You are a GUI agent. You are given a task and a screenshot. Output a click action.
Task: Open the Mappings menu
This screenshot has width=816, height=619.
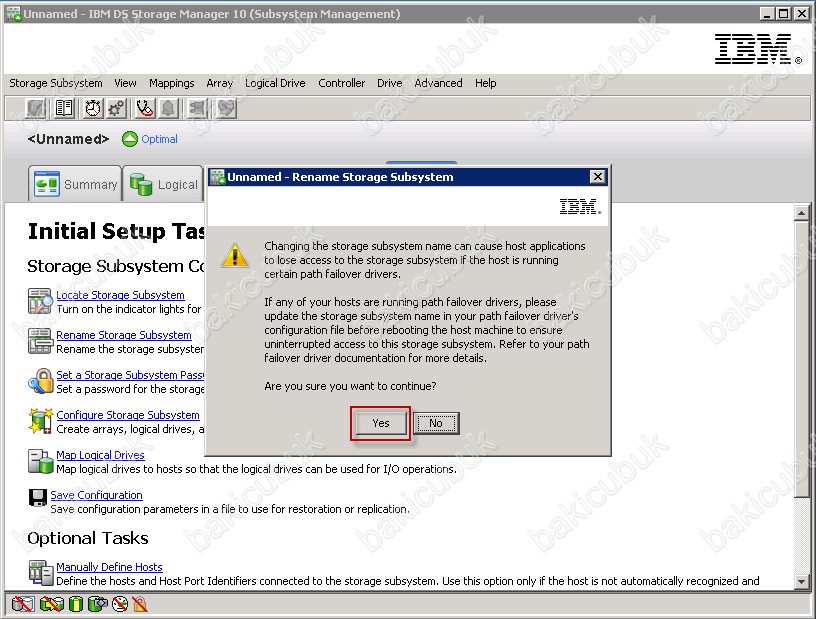(171, 83)
